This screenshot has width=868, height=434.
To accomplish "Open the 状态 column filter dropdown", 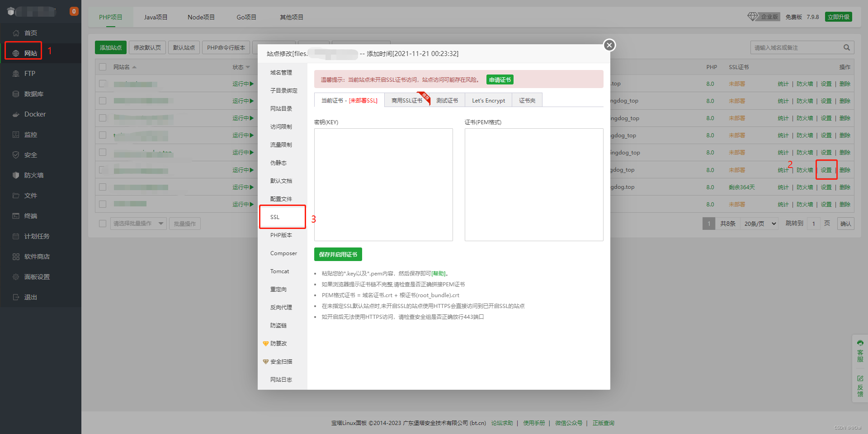I will [248, 67].
